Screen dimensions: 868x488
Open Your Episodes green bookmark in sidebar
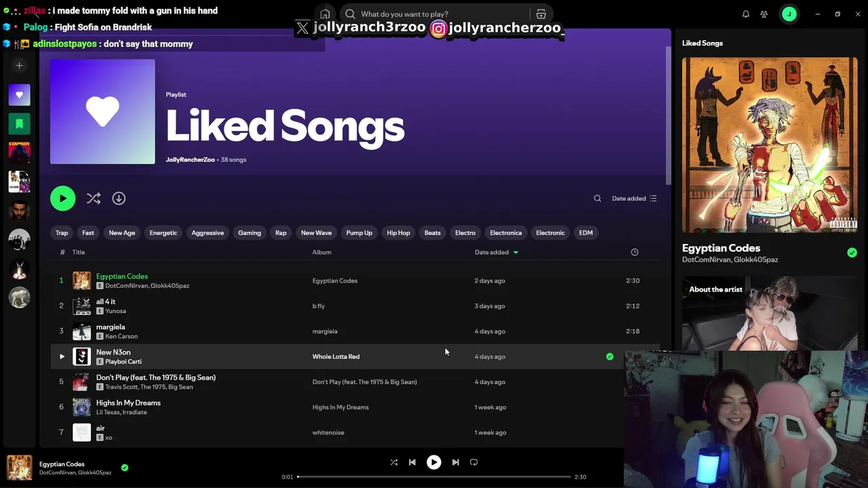[19, 123]
